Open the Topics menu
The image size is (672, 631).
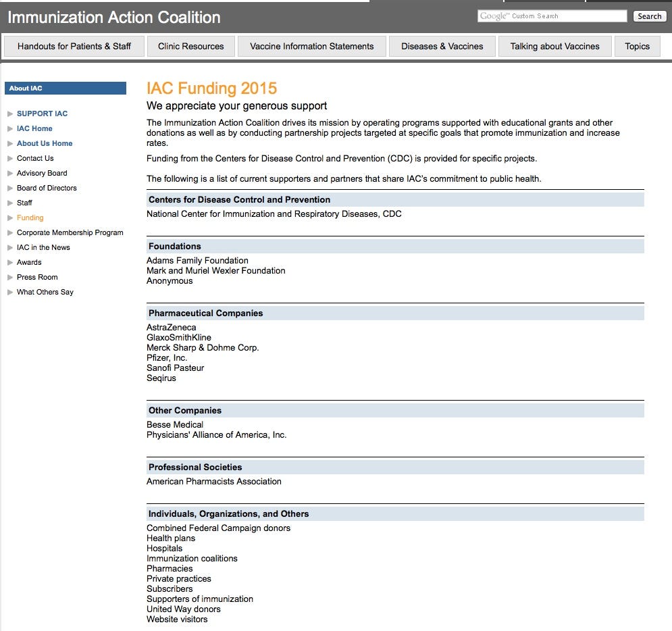pos(637,47)
